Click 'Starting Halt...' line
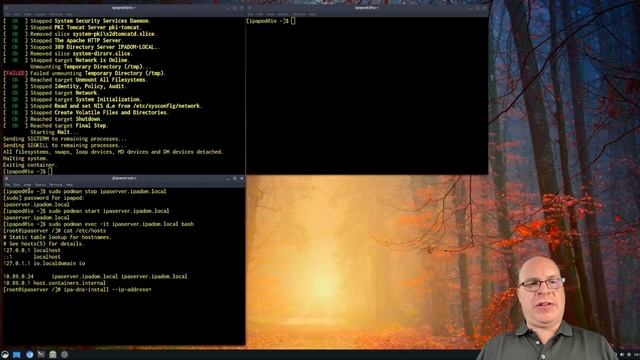 tap(54, 132)
